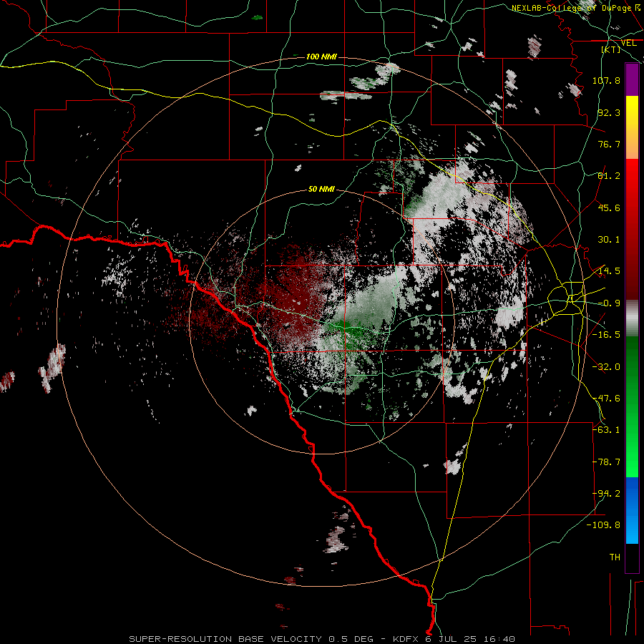Click the 100 NMI range ring label
The height and width of the screenshot is (644, 644).
[321, 57]
